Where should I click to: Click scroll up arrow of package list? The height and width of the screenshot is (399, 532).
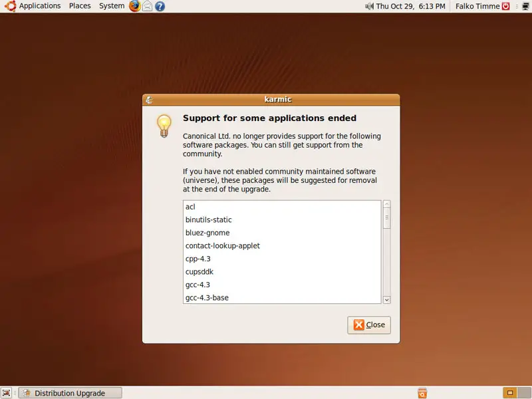(x=387, y=204)
